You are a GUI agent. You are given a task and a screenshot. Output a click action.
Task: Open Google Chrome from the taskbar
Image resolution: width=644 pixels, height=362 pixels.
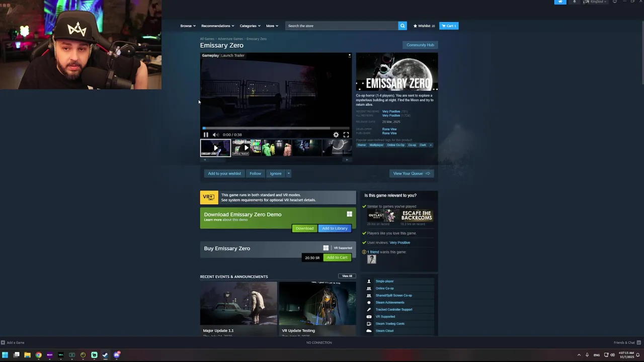coord(38,355)
